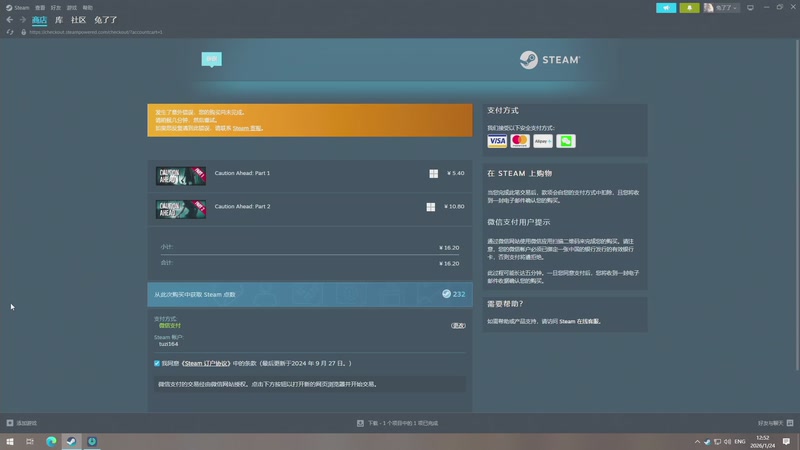Open the Windows notification center
Screen dimensions: 800x450
pos(786,441)
